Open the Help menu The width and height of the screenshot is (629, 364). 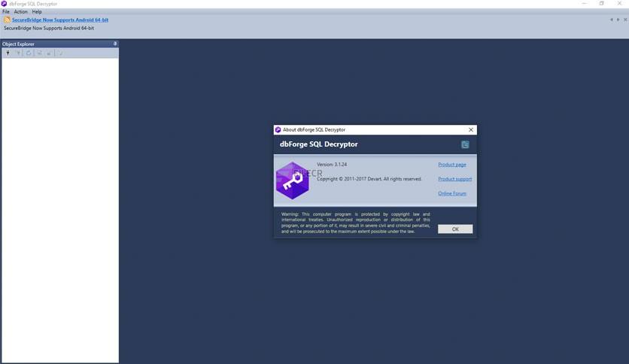click(37, 11)
